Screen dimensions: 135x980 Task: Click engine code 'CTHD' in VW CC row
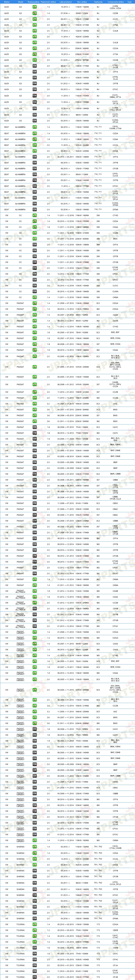pyautogui.click(x=115, y=215)
